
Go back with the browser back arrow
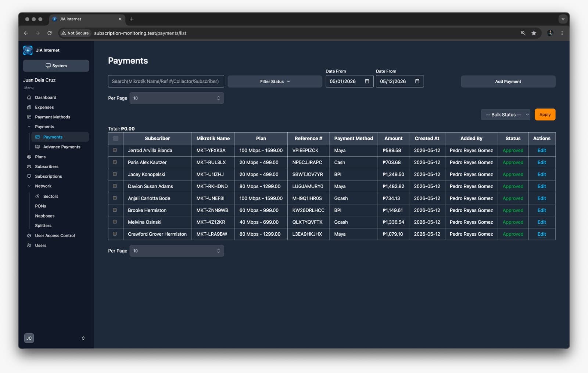[x=26, y=33]
